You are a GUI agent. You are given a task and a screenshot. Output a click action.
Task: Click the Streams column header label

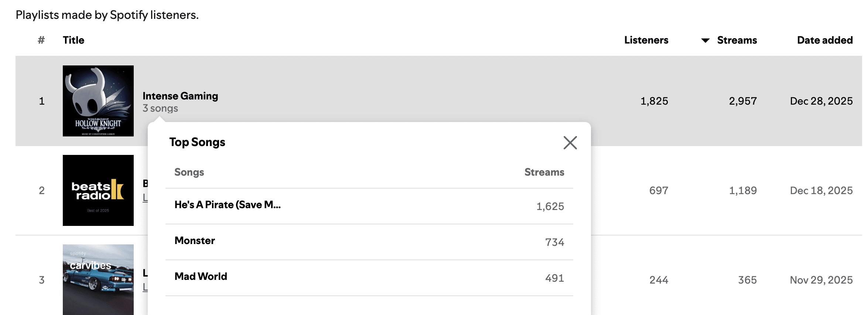[x=737, y=40]
